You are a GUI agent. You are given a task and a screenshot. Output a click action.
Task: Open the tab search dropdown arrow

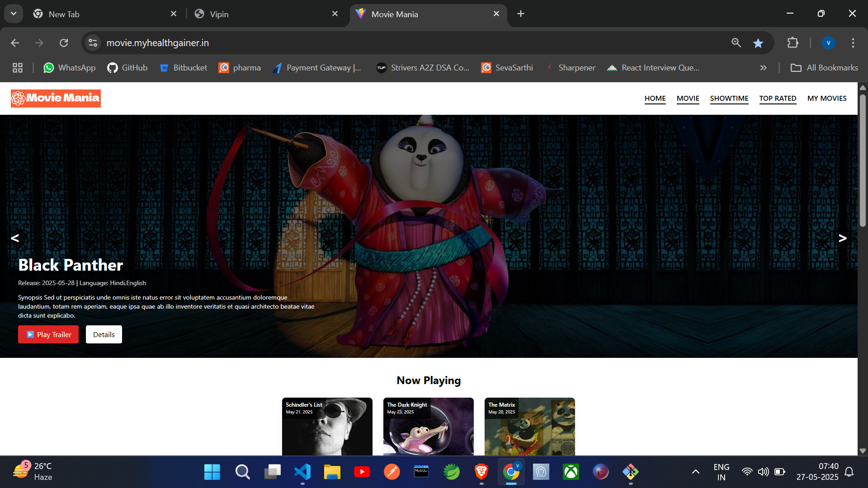click(14, 14)
